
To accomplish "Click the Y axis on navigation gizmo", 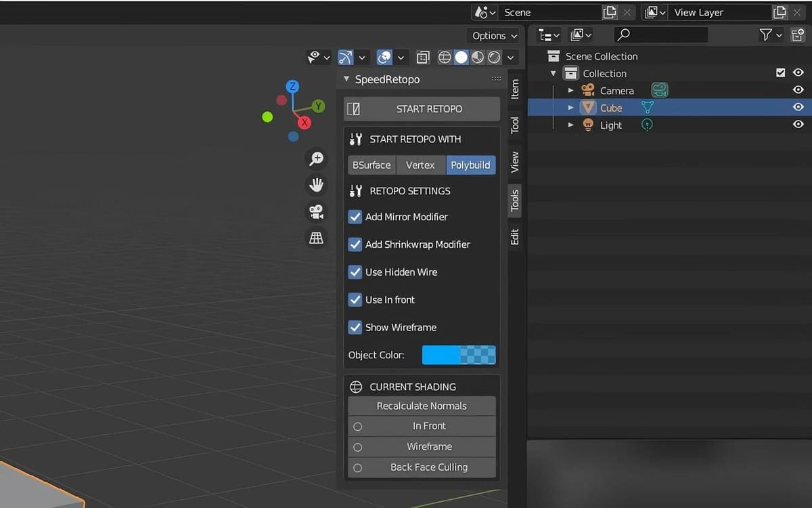I will [318, 106].
